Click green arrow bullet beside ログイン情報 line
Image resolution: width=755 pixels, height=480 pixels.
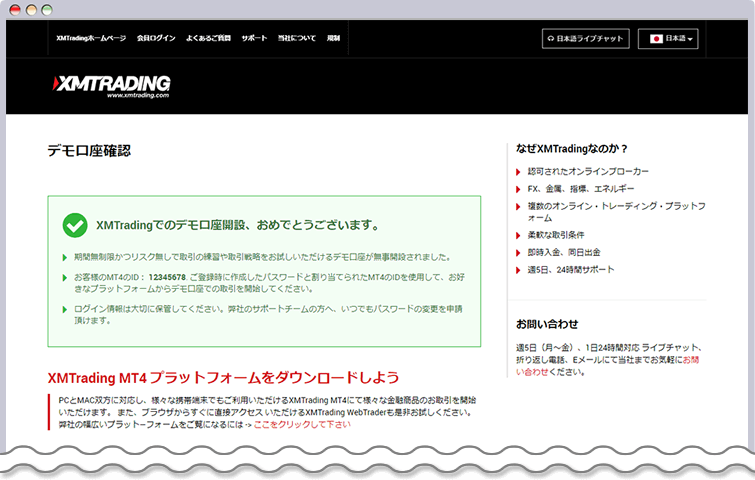click(65, 310)
